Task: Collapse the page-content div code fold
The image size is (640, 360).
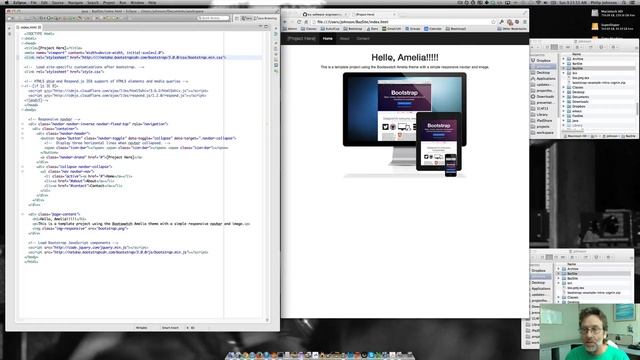Action: [x=22, y=214]
